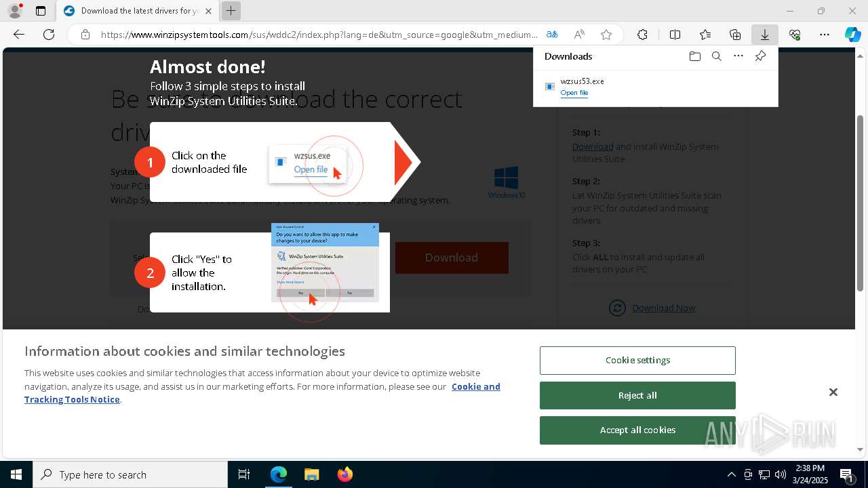Viewport: 868px width, 488px height.
Task: Open volume control in tray
Action: pos(781,474)
